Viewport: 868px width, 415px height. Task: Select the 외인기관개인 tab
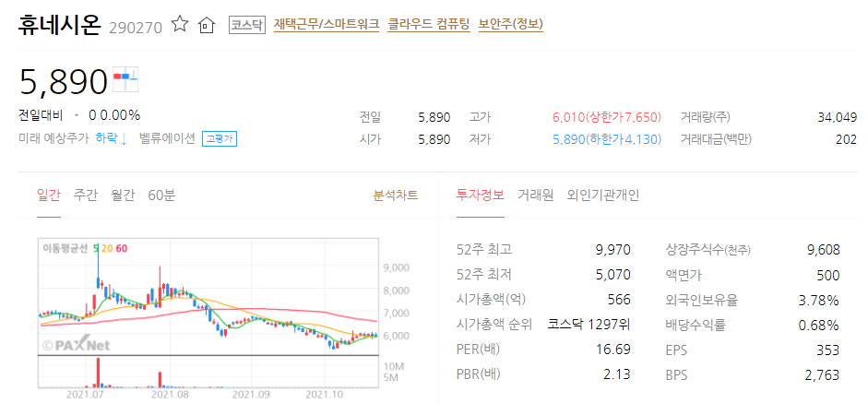(x=603, y=196)
